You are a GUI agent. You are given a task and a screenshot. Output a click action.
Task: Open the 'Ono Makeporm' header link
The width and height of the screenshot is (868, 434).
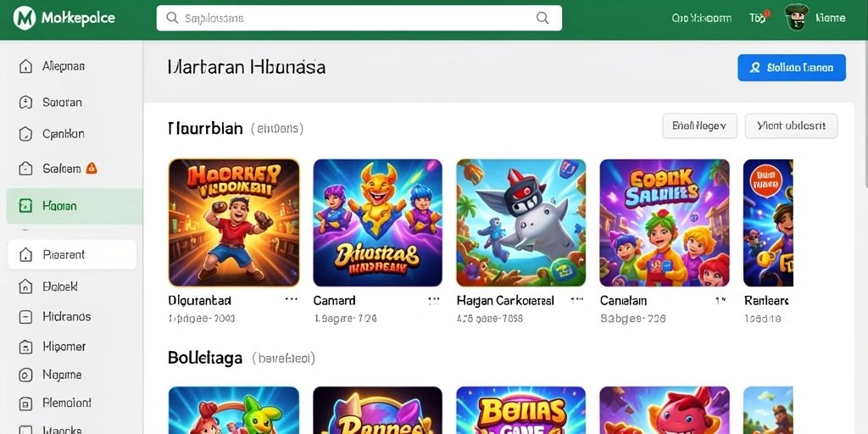click(x=701, y=19)
